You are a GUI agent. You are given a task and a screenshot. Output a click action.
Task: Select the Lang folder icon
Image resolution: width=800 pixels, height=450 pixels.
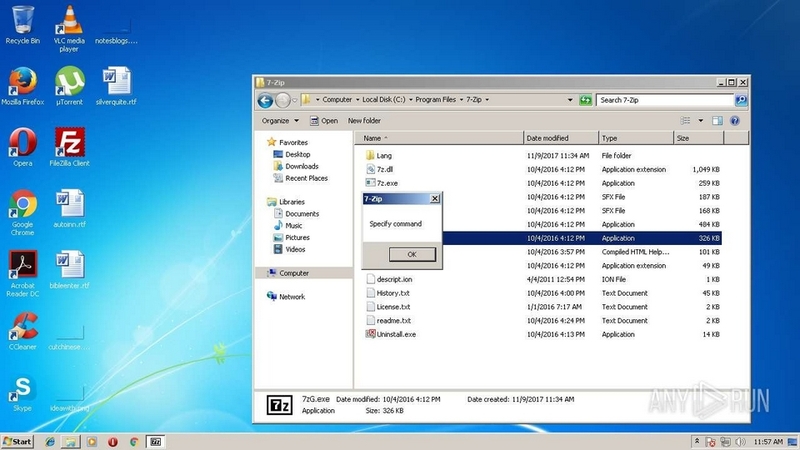click(x=369, y=156)
